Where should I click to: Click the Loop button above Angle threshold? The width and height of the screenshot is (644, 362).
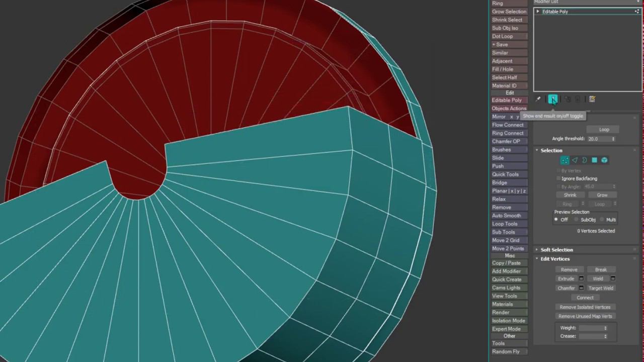[604, 130]
